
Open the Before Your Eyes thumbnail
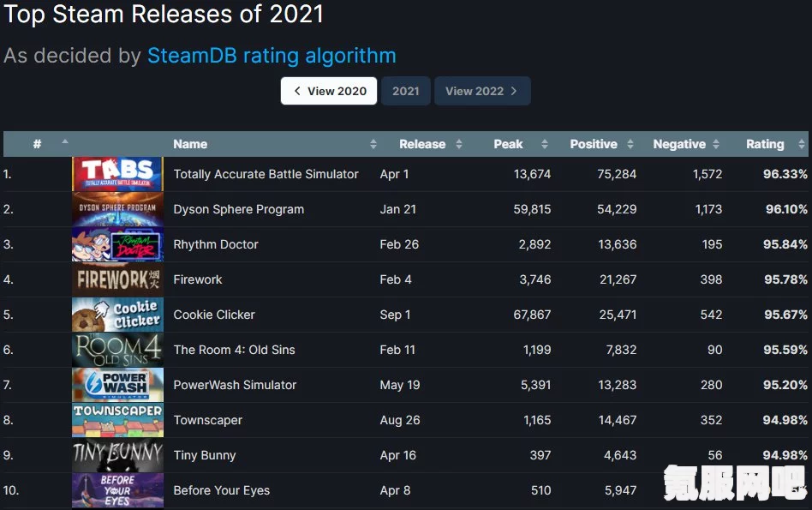click(x=117, y=490)
